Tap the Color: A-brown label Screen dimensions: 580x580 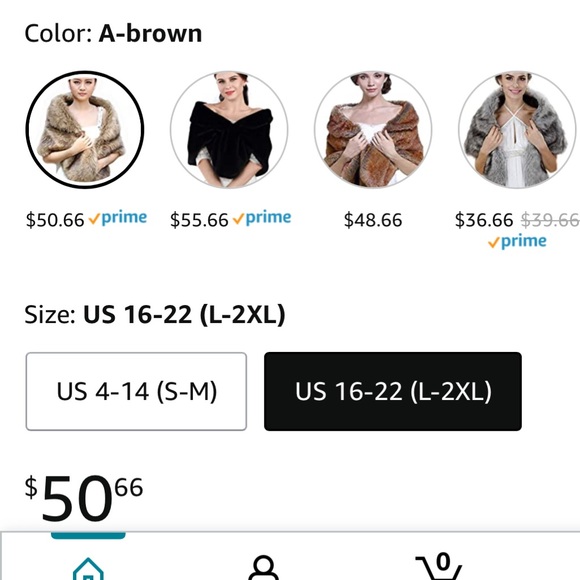113,33
